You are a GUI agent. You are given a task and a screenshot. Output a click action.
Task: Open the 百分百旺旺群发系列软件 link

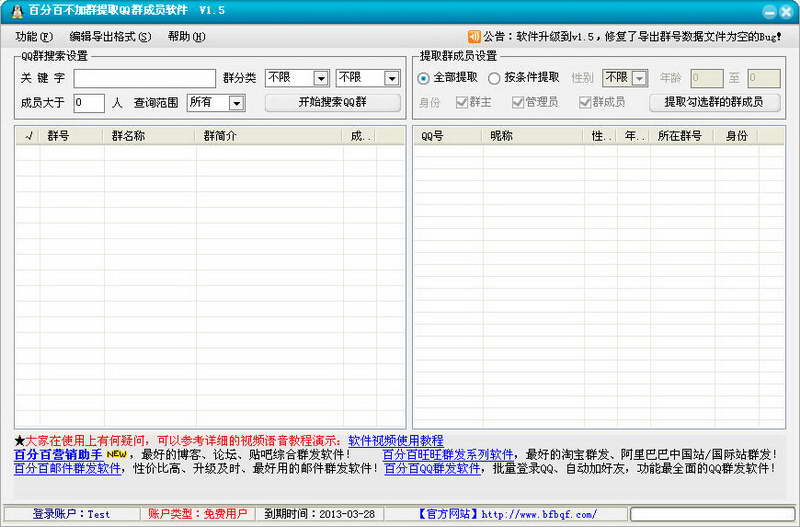click(x=448, y=454)
